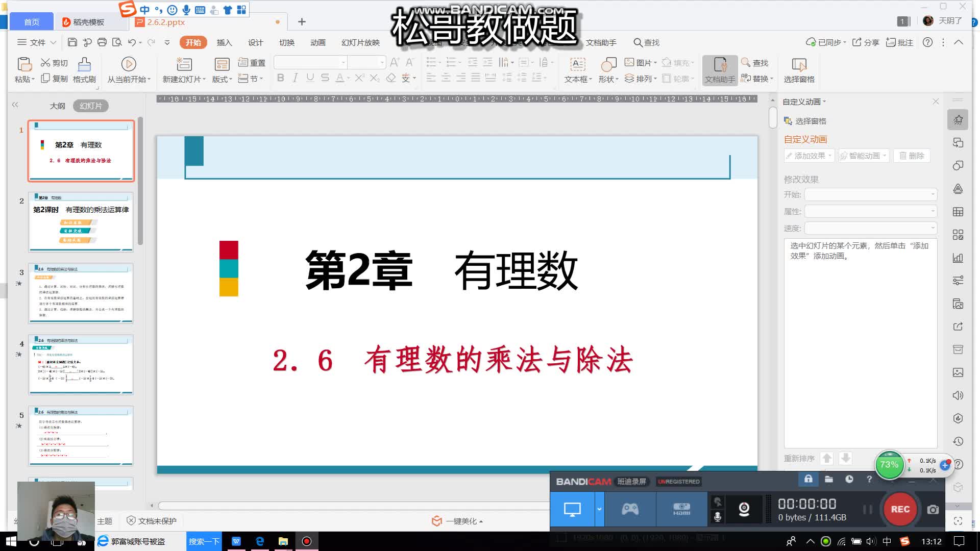Insert a Text Box (文本框) icon
Image resolution: width=980 pixels, height=551 pixels.
tap(577, 64)
